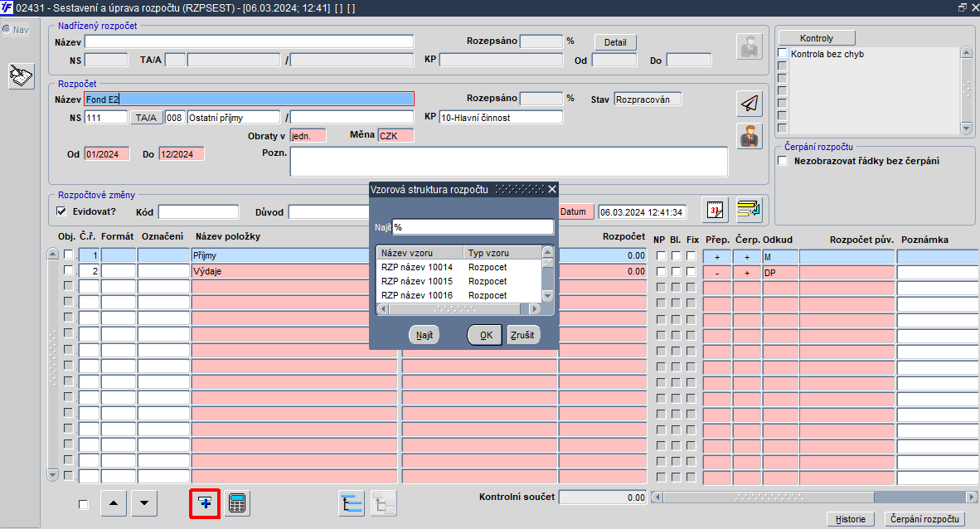The width and height of the screenshot is (980, 529).
Task: Click Zrušit to cancel the dialog
Action: click(522, 335)
